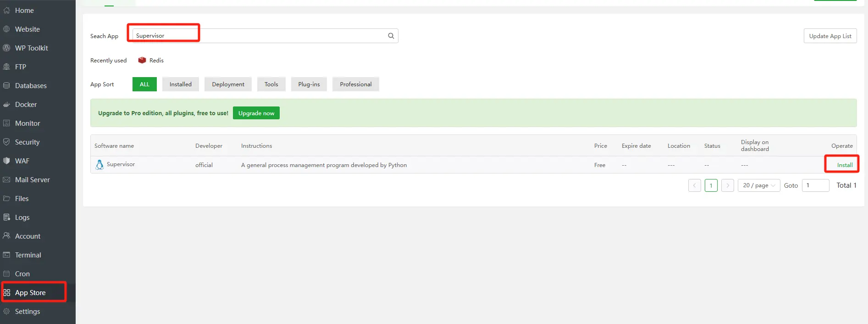Go to the Settings menu label
868x324 pixels.
[28, 311]
